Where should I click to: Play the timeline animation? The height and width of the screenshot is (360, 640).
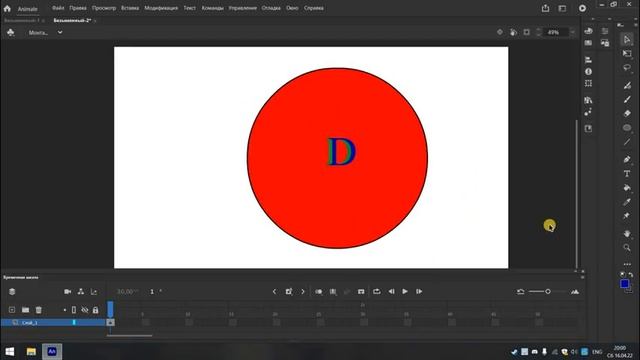(405, 291)
